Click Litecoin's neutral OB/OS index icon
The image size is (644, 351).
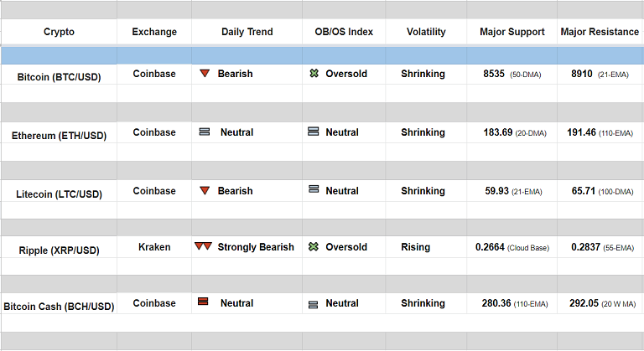point(314,190)
